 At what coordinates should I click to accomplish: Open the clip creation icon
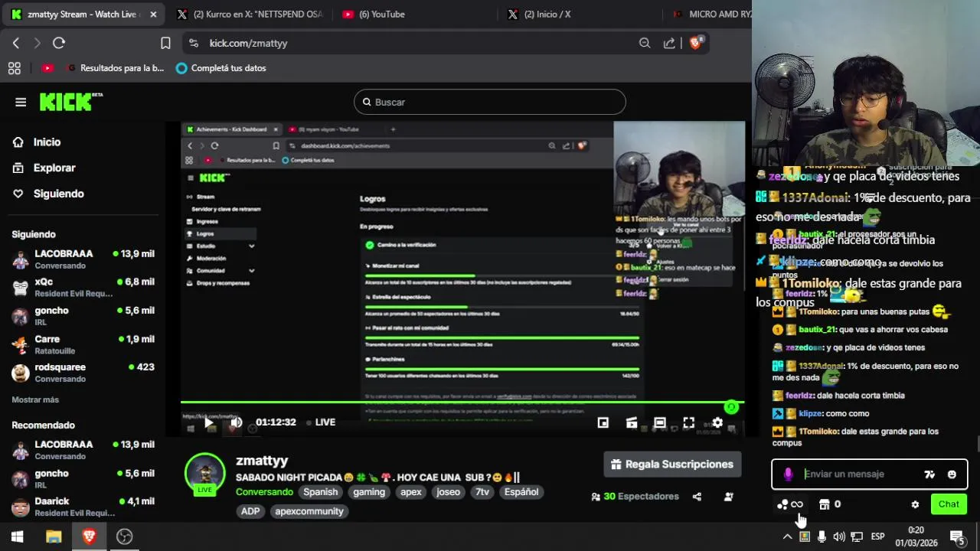coord(632,422)
